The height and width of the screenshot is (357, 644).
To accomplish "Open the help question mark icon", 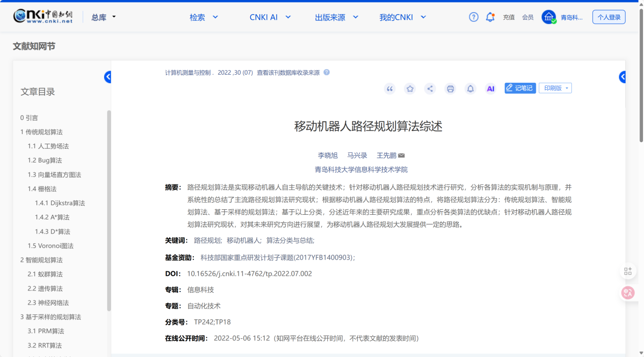I will pyautogui.click(x=473, y=17).
